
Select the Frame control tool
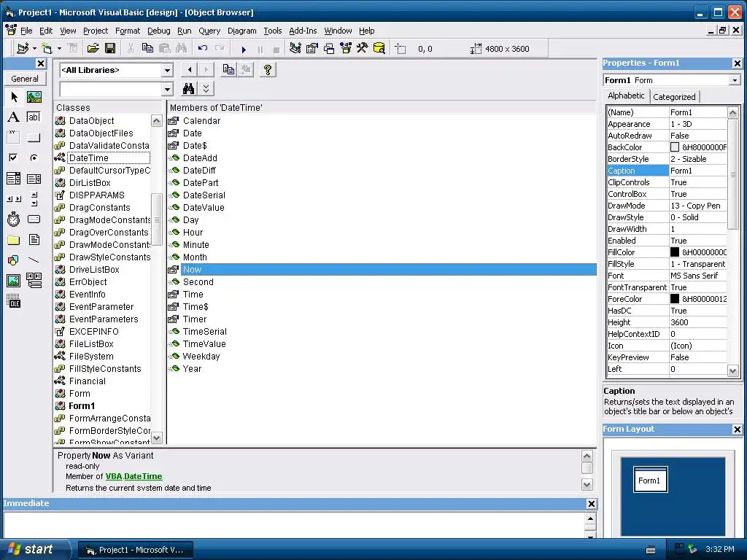tap(14, 138)
